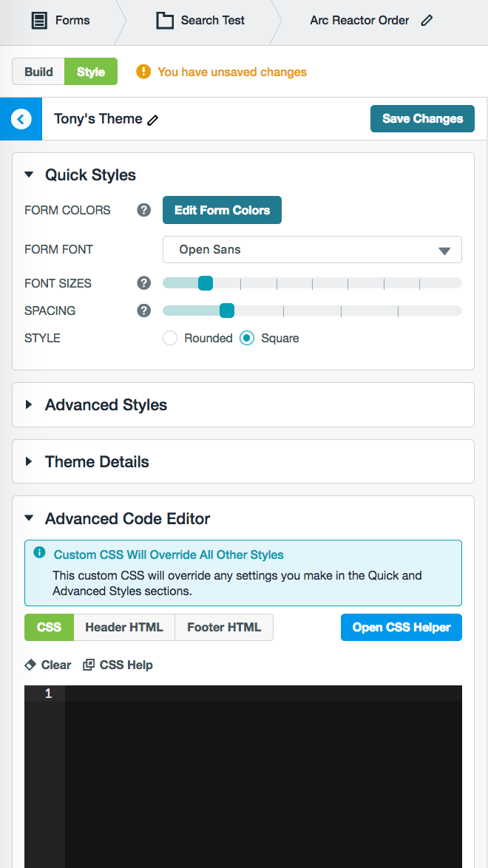Click help icon beside Font Sizes

pos(144,283)
